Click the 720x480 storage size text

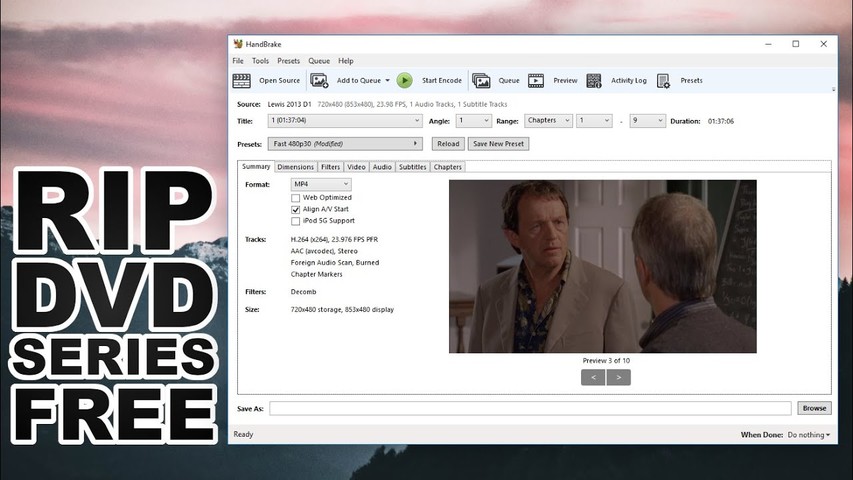pos(342,310)
